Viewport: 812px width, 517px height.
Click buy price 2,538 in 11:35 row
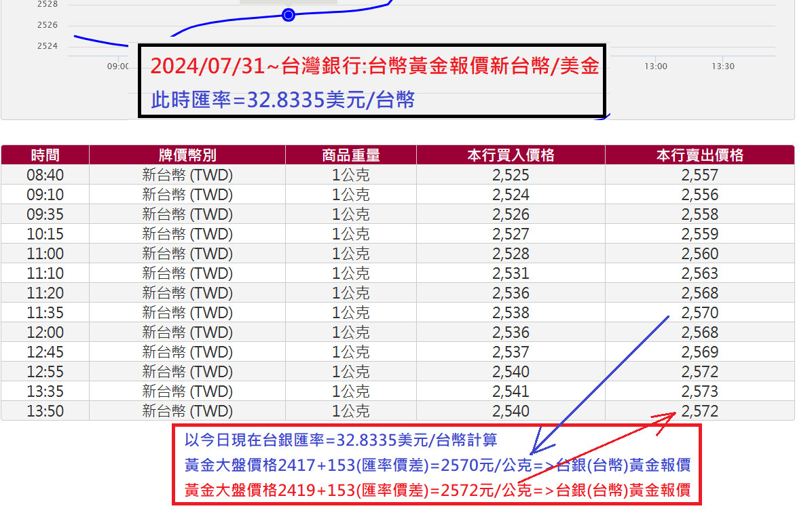tap(511, 313)
